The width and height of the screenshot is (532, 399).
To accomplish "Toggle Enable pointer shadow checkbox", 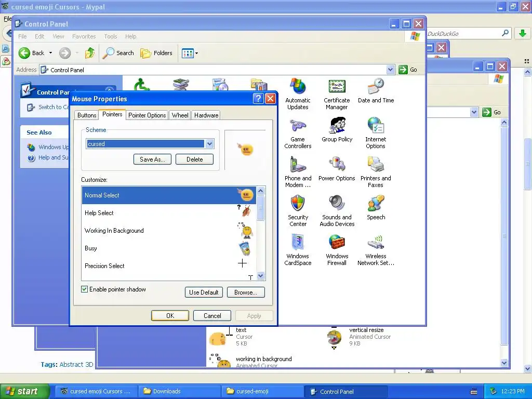I will coord(85,289).
